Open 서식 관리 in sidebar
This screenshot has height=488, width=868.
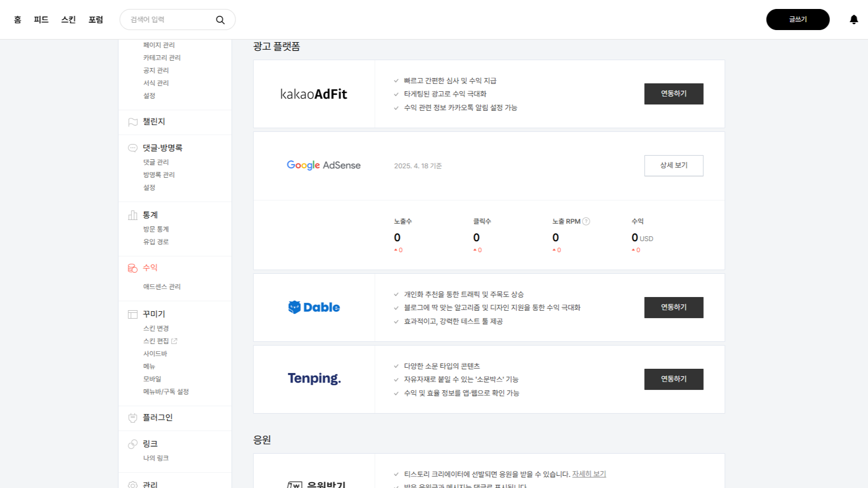[x=156, y=83]
